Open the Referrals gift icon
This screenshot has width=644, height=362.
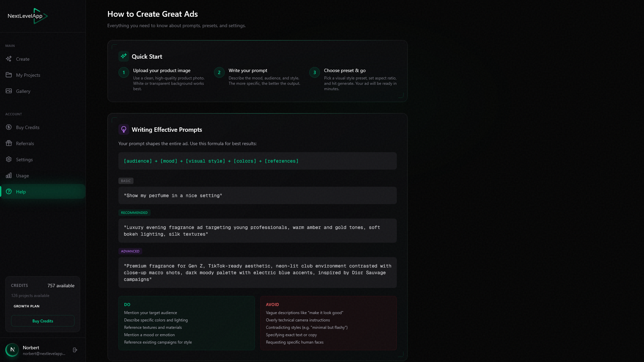(9, 143)
